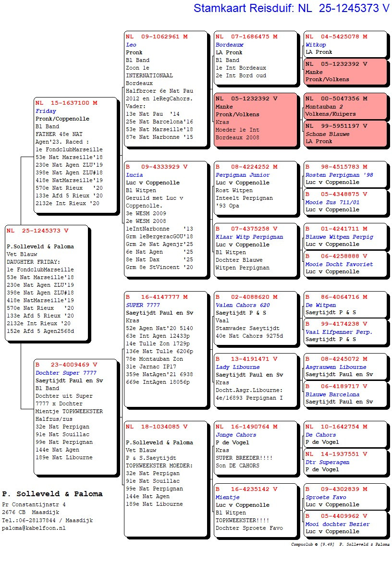Click the Stamkaart Reisduif page title
This screenshot has height=563, width=392.
[x=291, y=8]
